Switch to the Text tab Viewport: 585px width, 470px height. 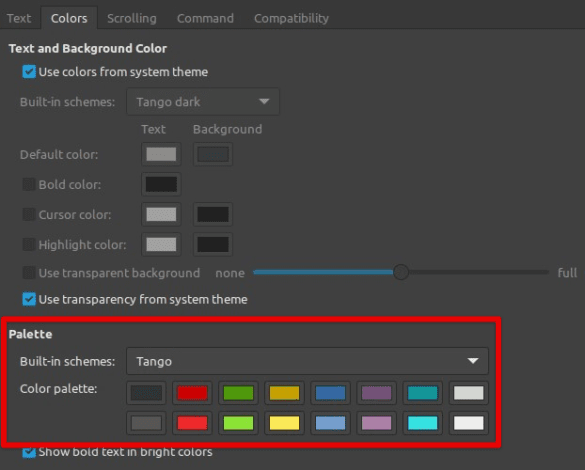click(19, 18)
